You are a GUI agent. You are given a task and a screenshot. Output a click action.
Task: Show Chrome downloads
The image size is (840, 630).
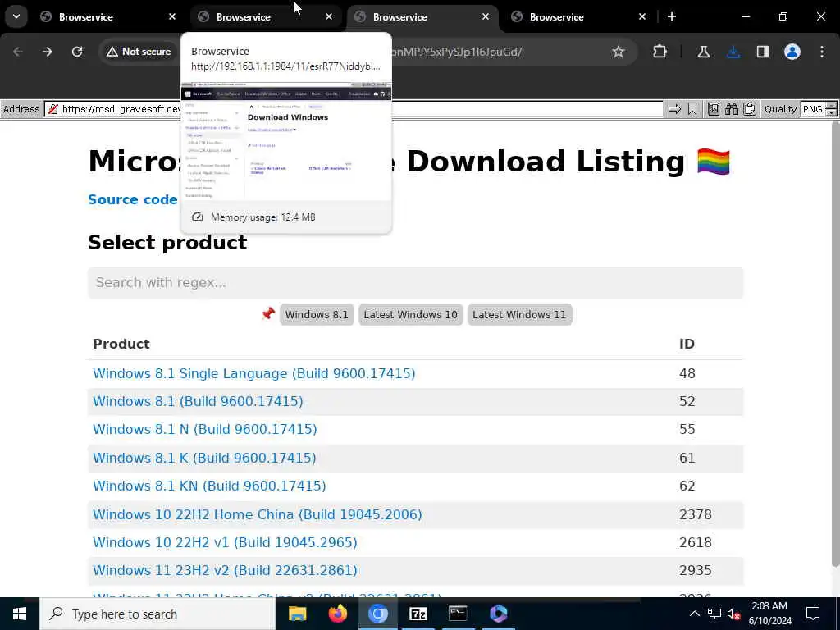click(x=733, y=52)
